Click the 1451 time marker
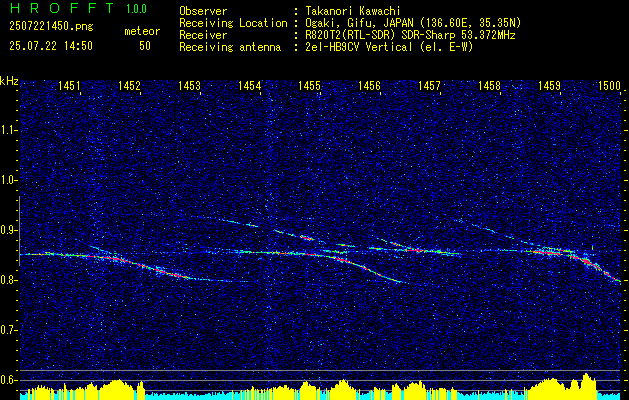The width and height of the screenshot is (629, 400). [x=69, y=85]
